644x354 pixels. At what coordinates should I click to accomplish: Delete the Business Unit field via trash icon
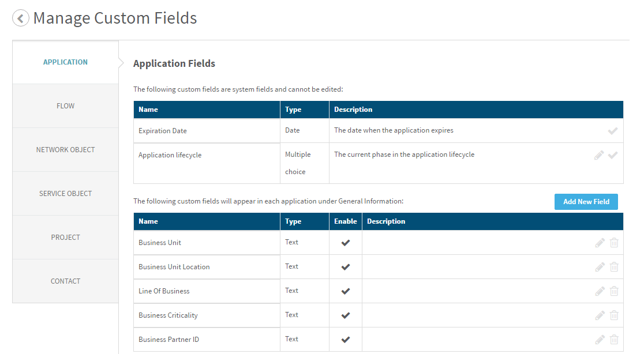(614, 243)
